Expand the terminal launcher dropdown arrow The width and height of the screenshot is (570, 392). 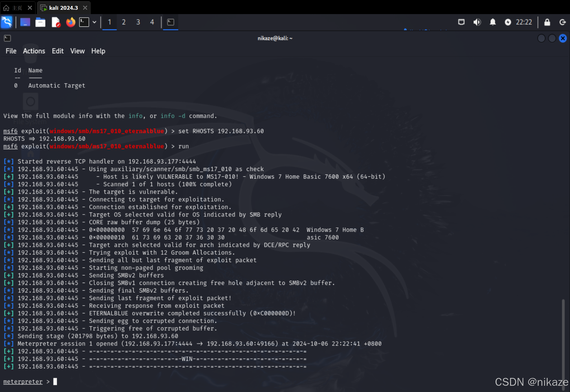94,22
